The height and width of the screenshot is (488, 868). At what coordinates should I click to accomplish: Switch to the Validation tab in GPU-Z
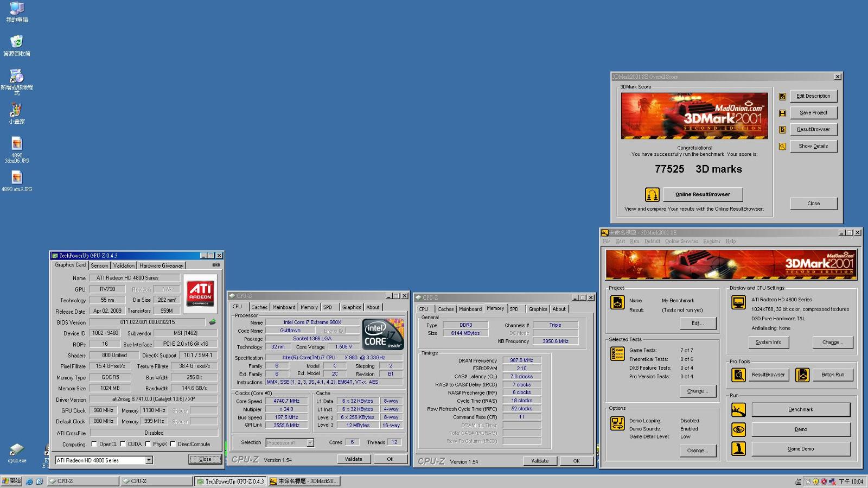tap(124, 265)
